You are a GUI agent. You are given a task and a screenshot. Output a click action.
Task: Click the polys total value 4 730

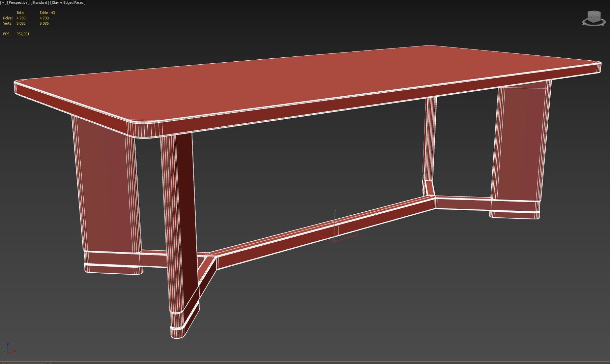21,18
